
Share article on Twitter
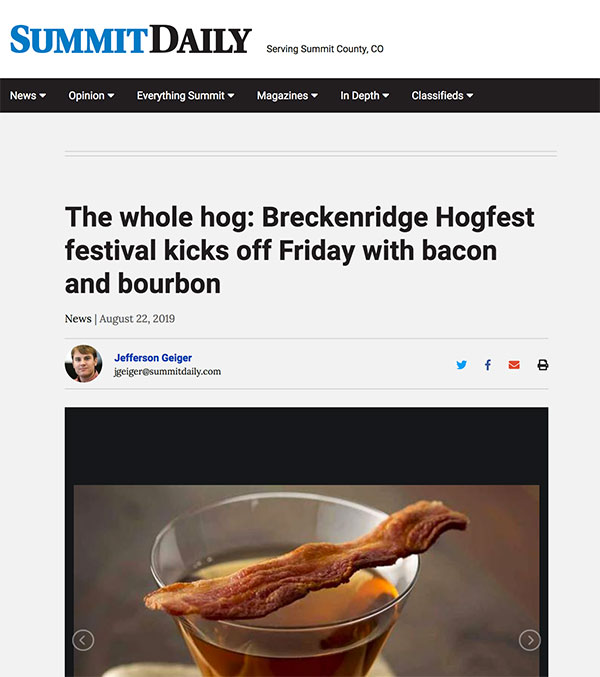pyautogui.click(x=461, y=365)
